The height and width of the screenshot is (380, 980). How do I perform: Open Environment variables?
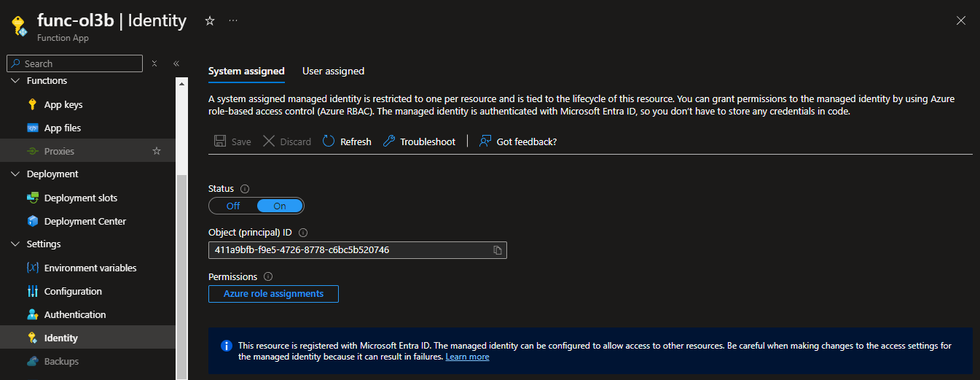tap(90, 268)
